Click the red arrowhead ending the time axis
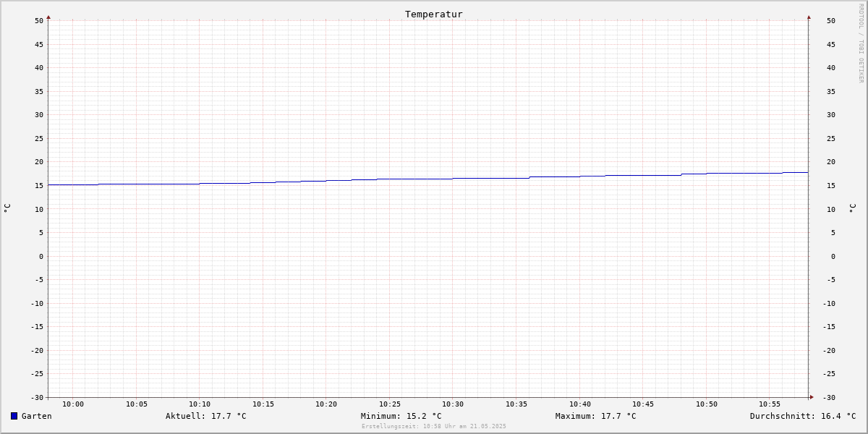This screenshot has height=434, width=868. point(812,396)
